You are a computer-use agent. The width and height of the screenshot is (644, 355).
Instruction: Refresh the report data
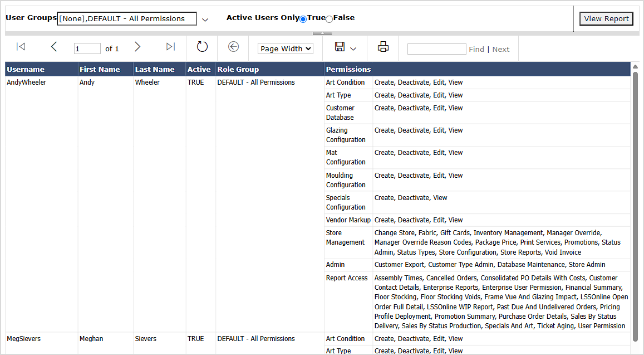pyautogui.click(x=202, y=47)
